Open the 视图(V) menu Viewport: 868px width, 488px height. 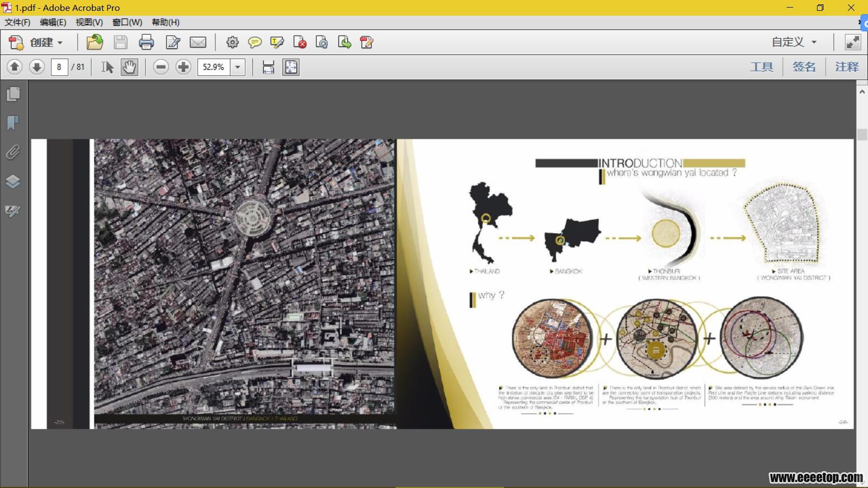pos(89,22)
